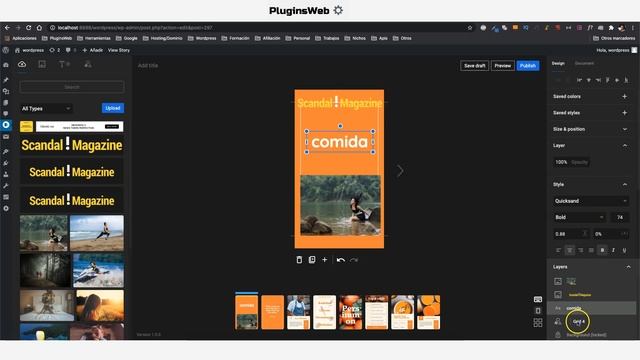
Task: Click the Add title field
Action: pyautogui.click(x=148, y=65)
